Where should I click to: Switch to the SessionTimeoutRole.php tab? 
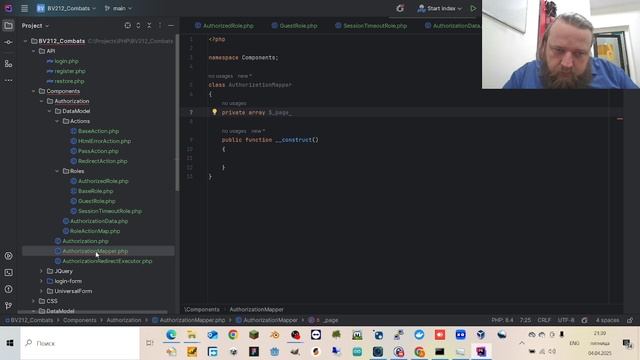tap(371, 26)
